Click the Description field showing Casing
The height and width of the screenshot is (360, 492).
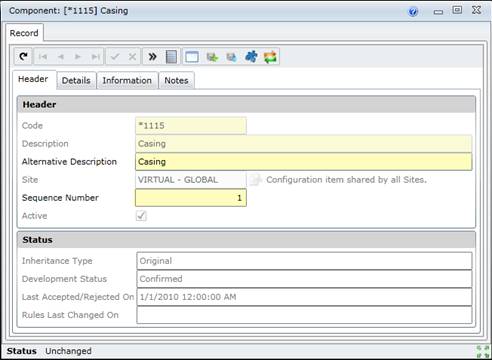click(x=304, y=144)
